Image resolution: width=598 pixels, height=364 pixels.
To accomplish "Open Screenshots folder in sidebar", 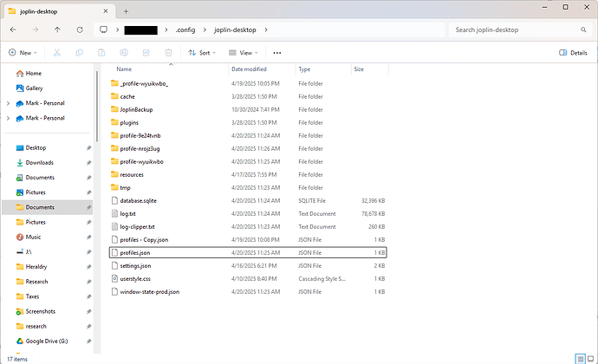I will (x=41, y=311).
